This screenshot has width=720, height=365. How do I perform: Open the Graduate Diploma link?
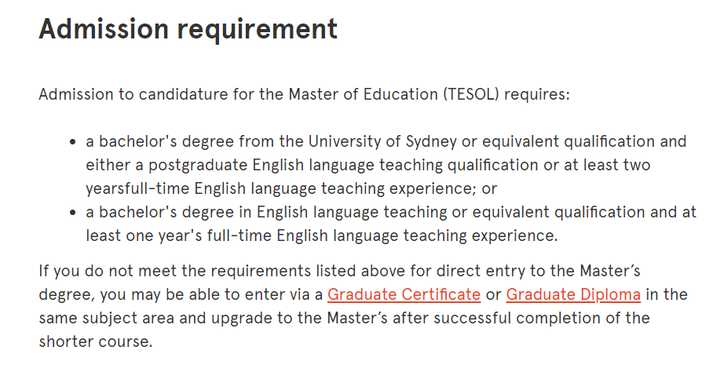coord(573,294)
